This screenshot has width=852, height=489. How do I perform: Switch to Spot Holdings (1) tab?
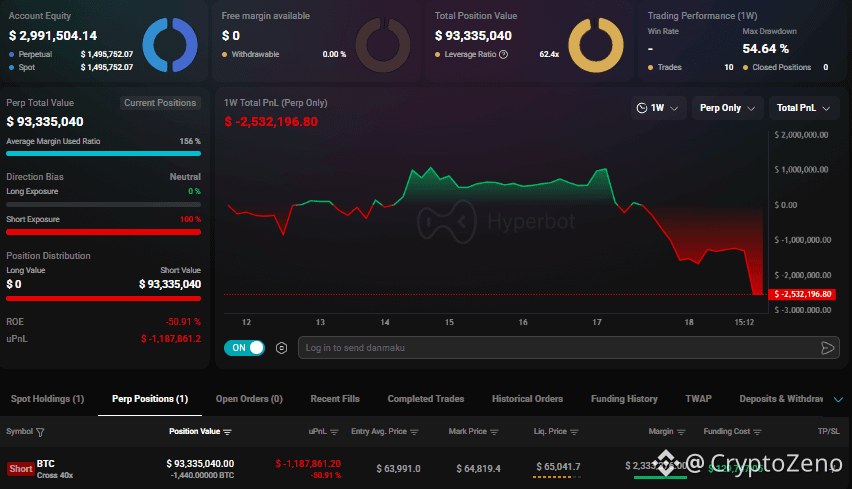coord(47,399)
